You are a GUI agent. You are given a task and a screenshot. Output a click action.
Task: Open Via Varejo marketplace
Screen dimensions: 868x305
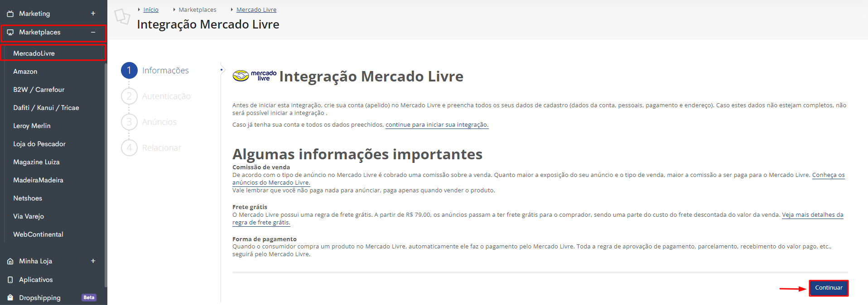pyautogui.click(x=29, y=216)
